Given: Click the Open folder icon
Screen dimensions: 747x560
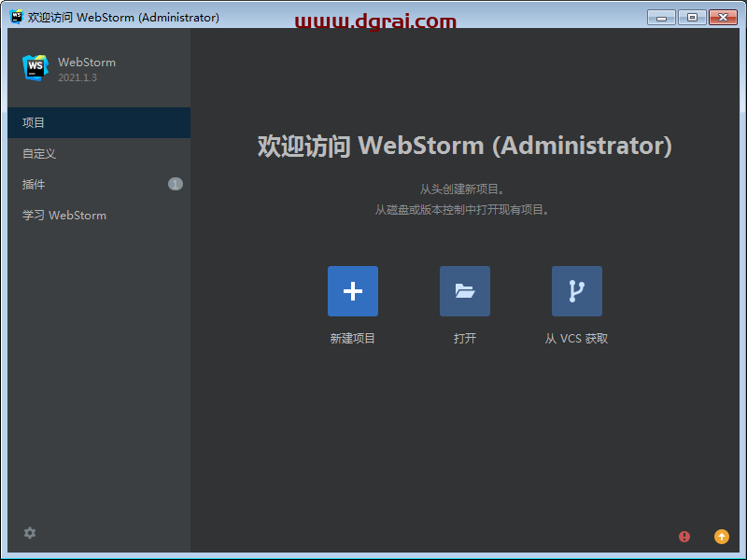Looking at the screenshot, I should click(464, 291).
